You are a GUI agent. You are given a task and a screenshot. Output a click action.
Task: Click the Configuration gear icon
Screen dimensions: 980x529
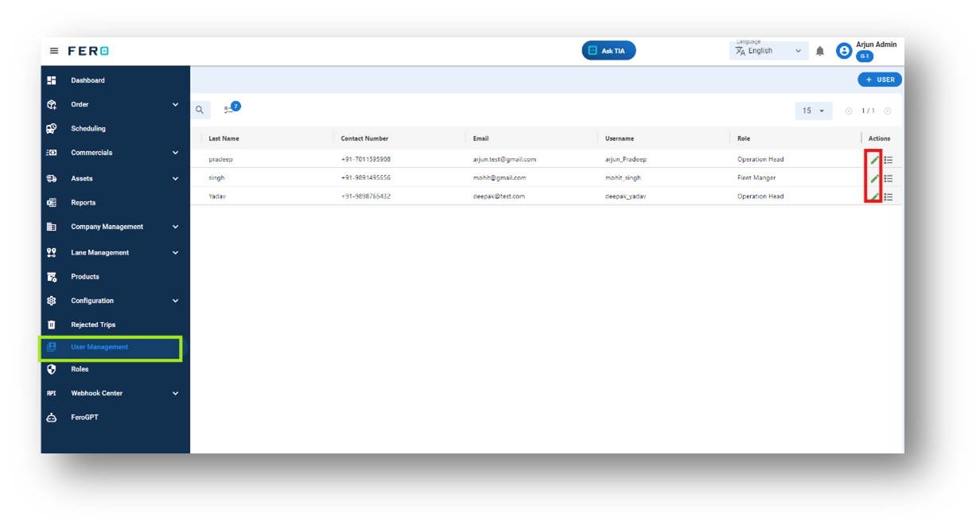point(52,301)
